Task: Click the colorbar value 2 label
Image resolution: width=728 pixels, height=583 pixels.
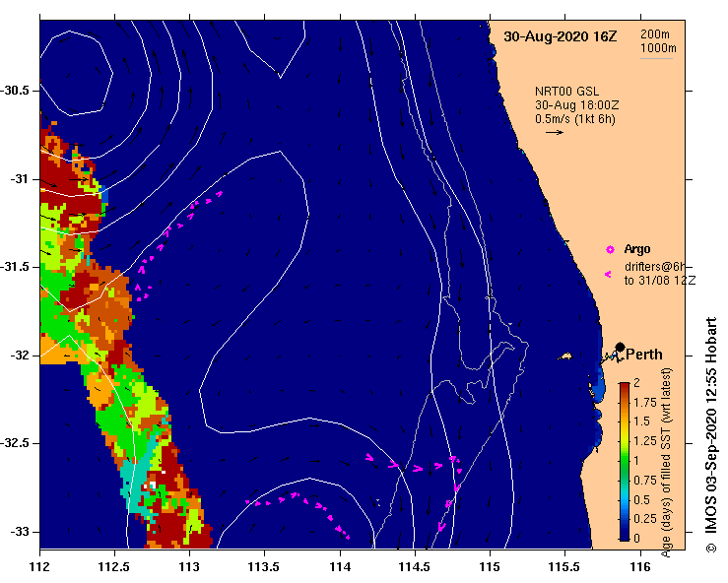Action: (636, 382)
